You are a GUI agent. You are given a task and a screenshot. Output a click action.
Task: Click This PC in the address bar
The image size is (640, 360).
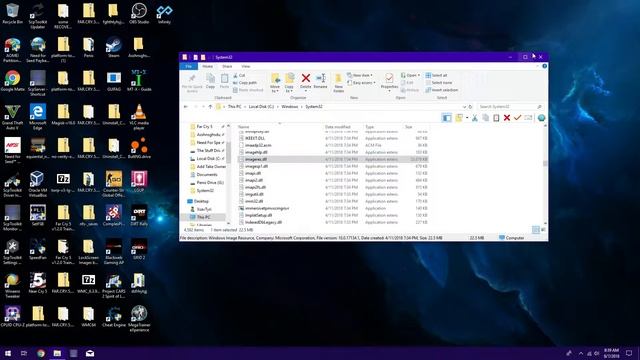click(x=234, y=107)
